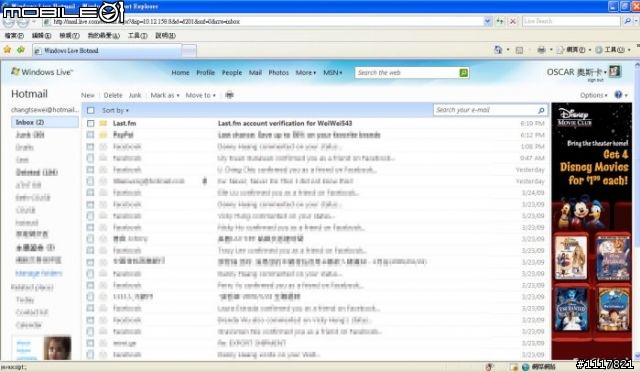Click the Favorites star icon
The height and width of the screenshot is (372, 640).
pos(7,50)
